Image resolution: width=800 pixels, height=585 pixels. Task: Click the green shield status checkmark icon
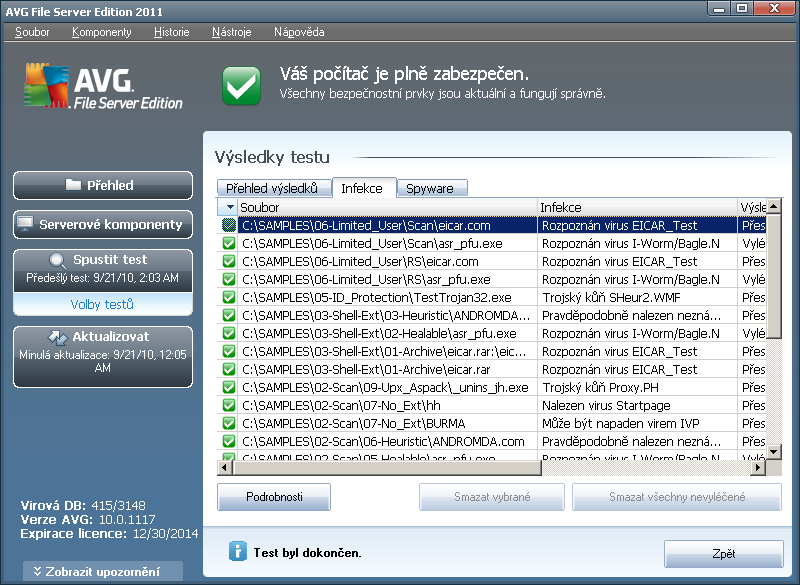click(x=241, y=86)
